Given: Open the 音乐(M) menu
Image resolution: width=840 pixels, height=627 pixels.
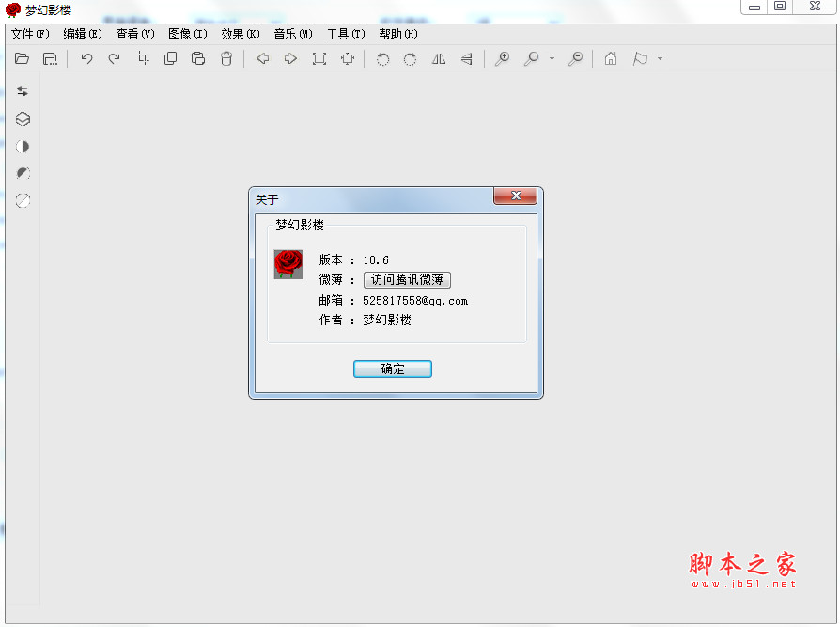Looking at the screenshot, I should [x=292, y=34].
